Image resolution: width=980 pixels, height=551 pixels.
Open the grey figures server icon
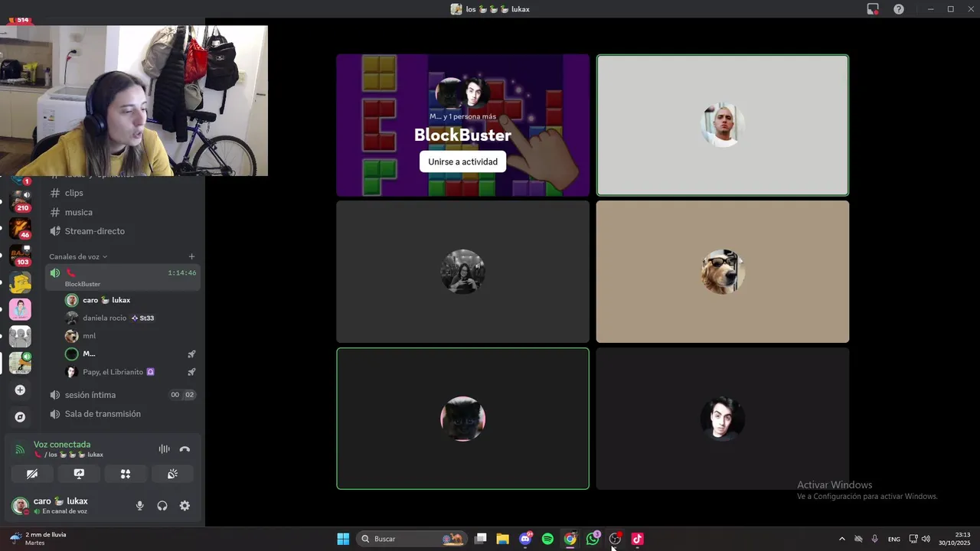click(x=20, y=336)
